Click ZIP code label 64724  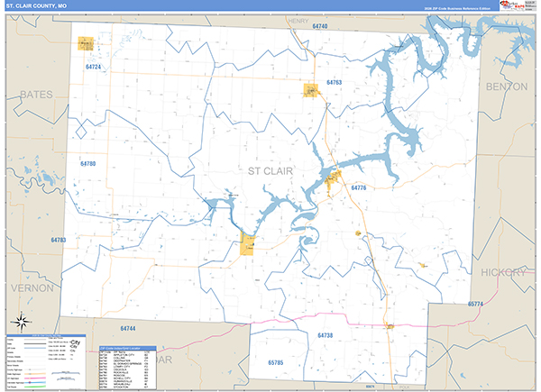click(93, 67)
